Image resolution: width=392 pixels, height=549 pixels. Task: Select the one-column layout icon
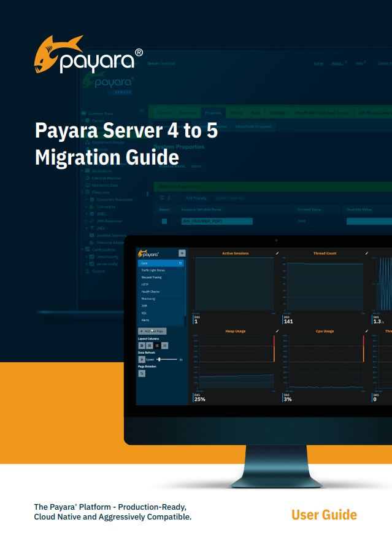(142, 346)
